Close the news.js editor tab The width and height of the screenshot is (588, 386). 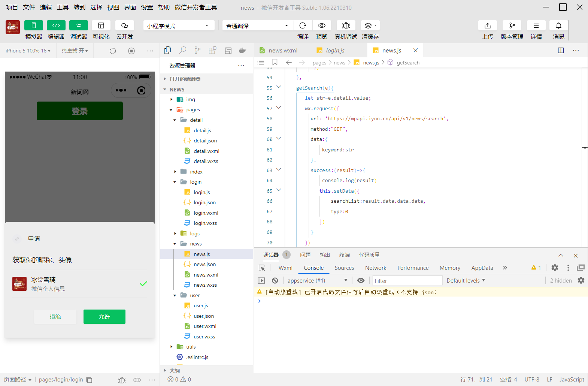click(x=415, y=50)
